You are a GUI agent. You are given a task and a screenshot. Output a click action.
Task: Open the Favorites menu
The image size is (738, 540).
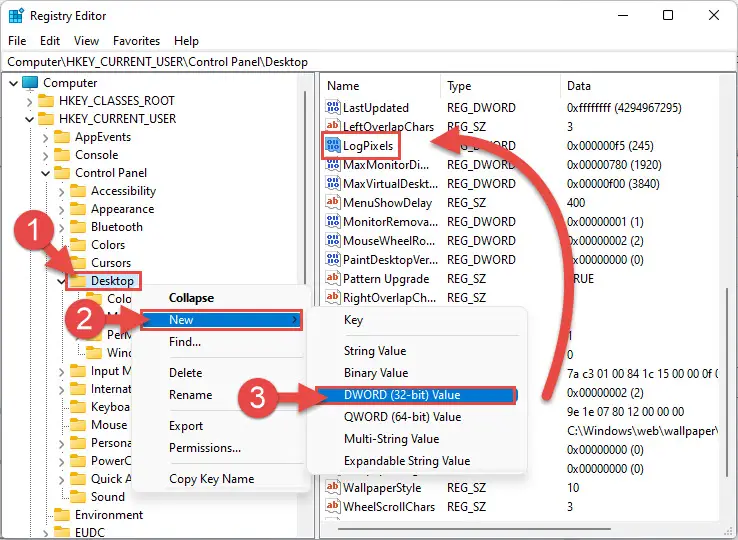coord(136,41)
